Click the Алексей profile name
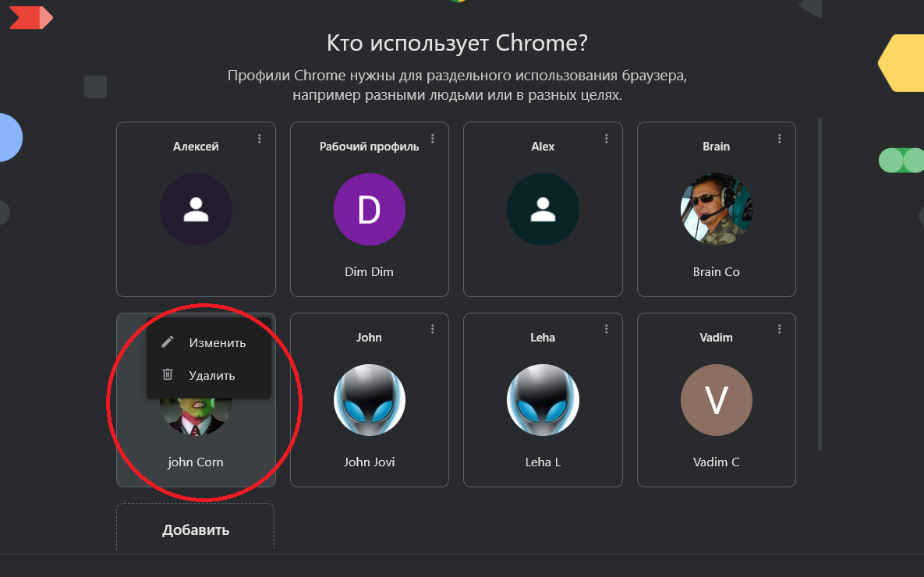This screenshot has width=924, height=577. pyautogui.click(x=196, y=146)
